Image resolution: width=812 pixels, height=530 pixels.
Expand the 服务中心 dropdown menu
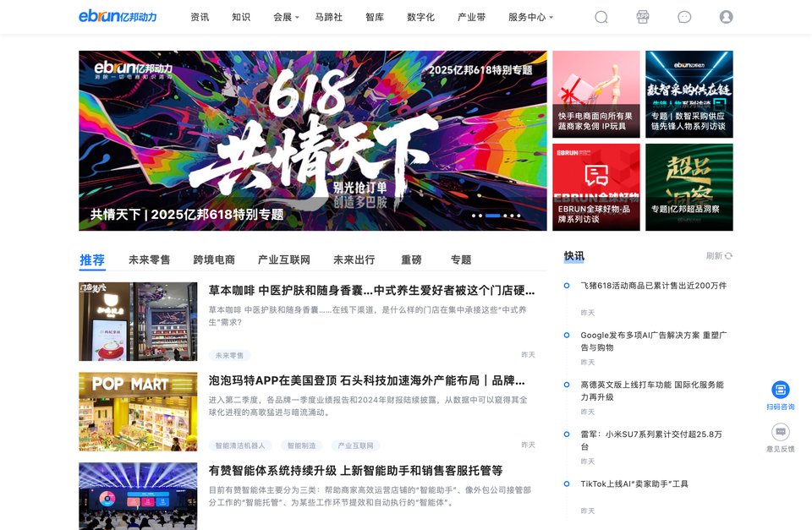click(x=530, y=17)
